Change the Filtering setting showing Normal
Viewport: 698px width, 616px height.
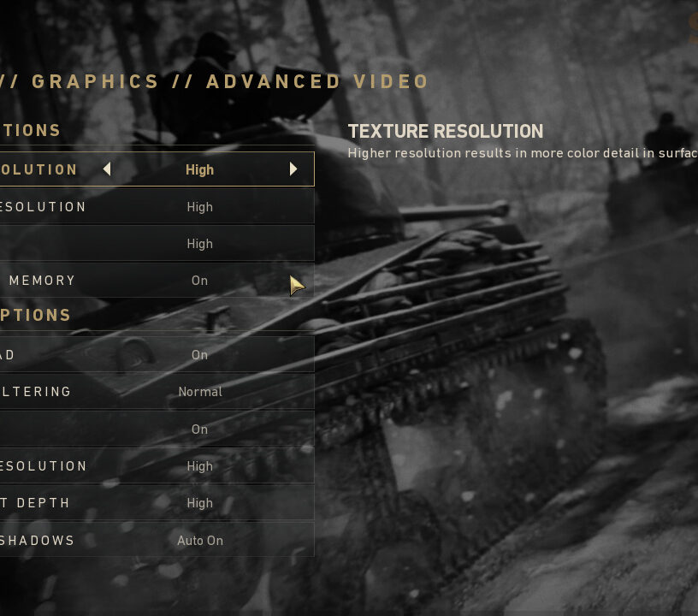pos(157,392)
